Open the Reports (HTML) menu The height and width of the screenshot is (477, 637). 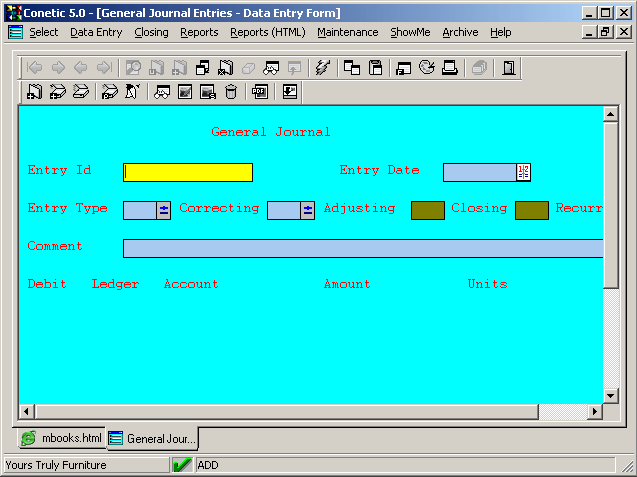[267, 32]
